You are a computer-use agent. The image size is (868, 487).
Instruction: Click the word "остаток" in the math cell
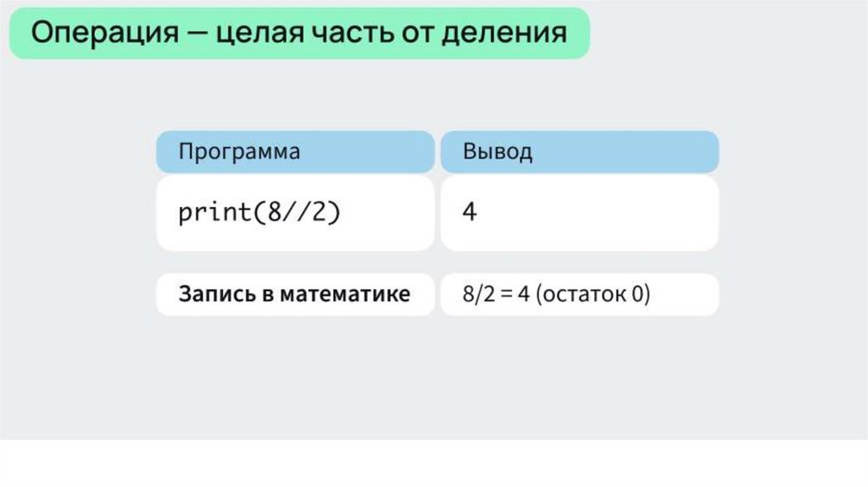(585, 296)
